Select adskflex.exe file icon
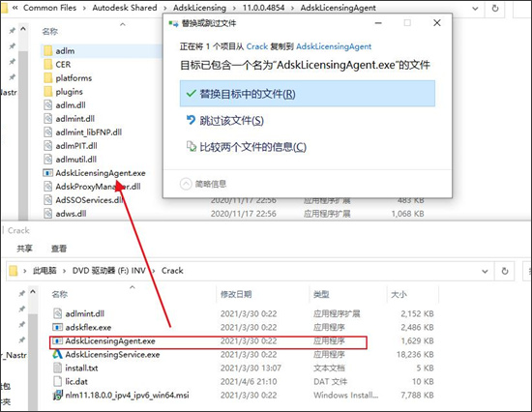This screenshot has width=532, height=412. tap(58, 328)
